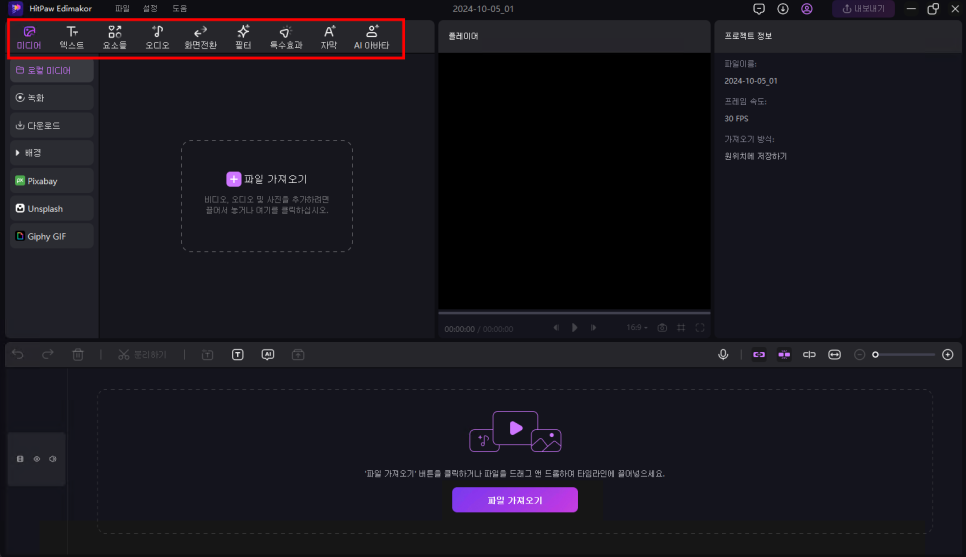Click the 내보내기 export button
Screen dimensions: 966x557
point(863,9)
